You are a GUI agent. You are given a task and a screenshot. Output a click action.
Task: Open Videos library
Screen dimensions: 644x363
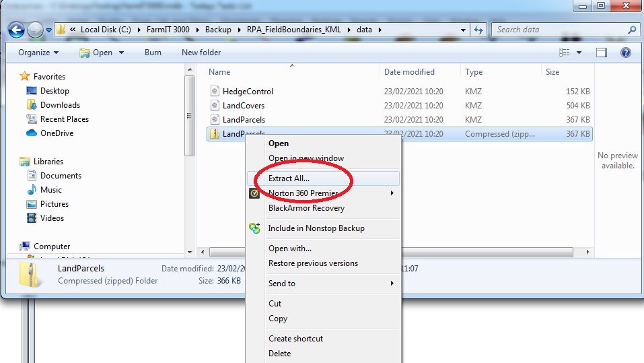(52, 218)
